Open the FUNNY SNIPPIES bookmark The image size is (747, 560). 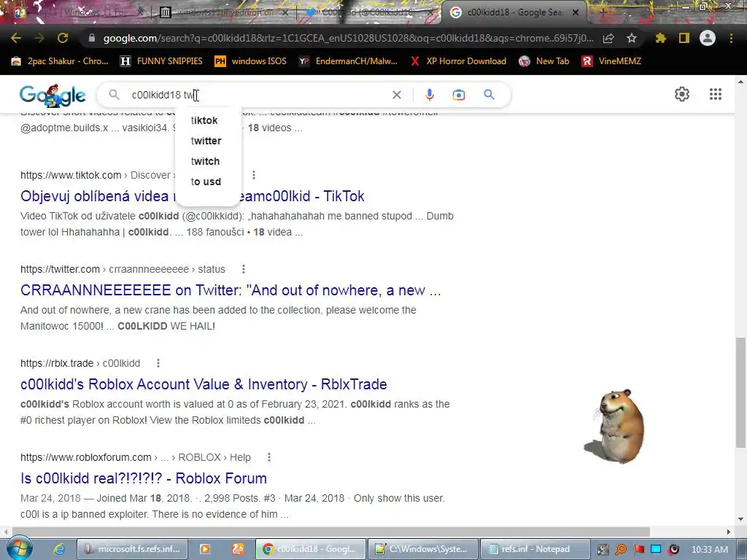[161, 61]
